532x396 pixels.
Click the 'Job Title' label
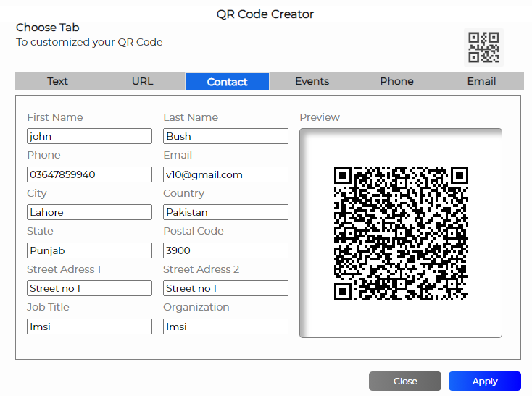48,307
